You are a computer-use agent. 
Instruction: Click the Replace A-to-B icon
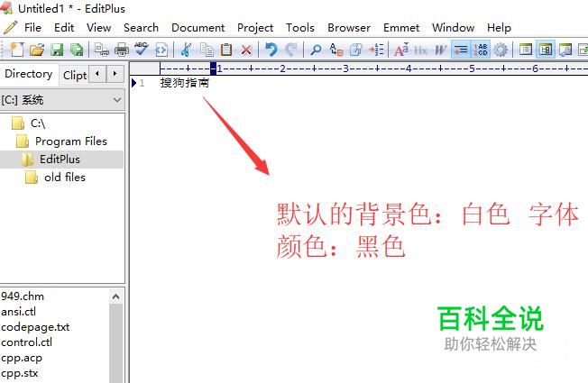(x=336, y=50)
